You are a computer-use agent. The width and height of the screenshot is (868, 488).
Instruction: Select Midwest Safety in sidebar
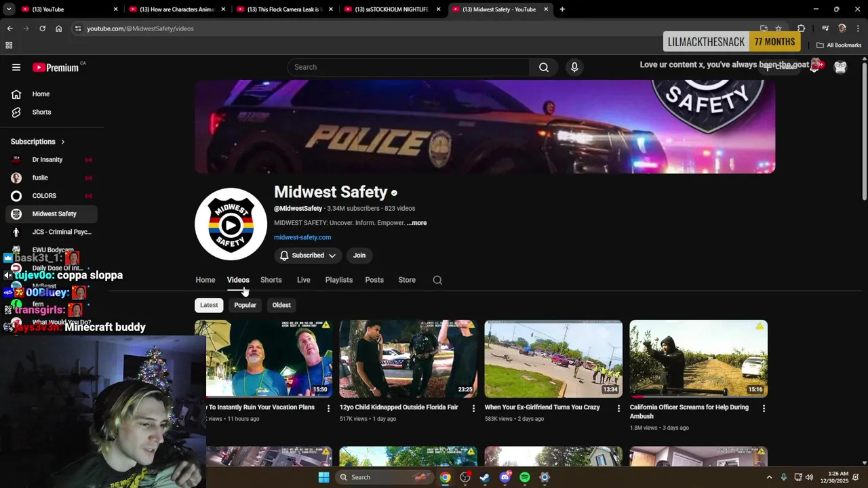tap(52, 214)
